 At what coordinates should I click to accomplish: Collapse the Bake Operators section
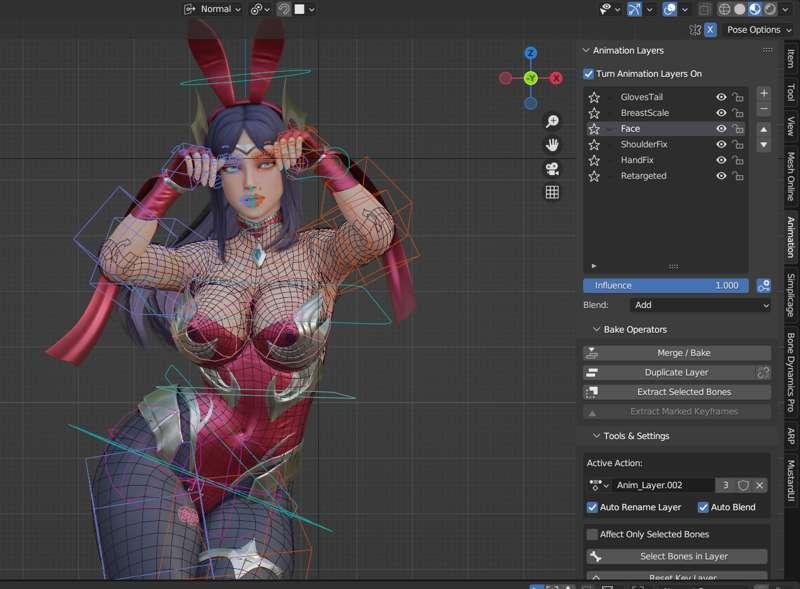[596, 330]
